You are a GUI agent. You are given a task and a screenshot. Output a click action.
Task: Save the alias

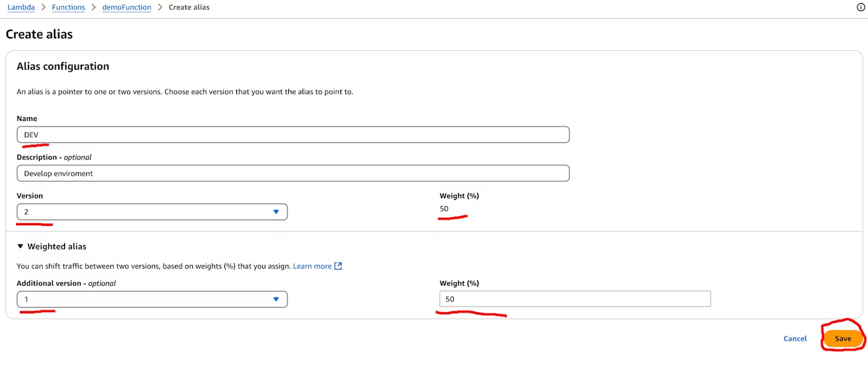click(843, 339)
